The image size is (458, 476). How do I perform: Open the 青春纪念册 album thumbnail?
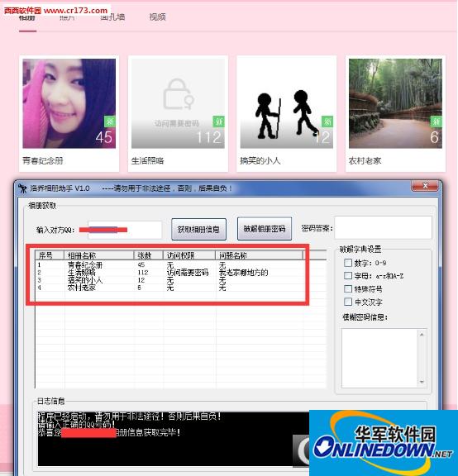(x=69, y=103)
